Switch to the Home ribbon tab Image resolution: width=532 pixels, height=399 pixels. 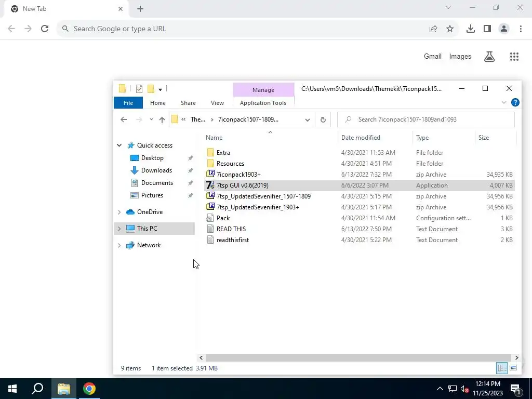[158, 103]
